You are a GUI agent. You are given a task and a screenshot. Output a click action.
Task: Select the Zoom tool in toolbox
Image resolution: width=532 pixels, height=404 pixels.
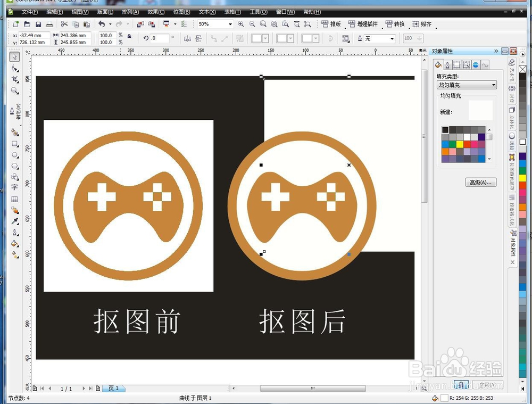tap(14, 90)
